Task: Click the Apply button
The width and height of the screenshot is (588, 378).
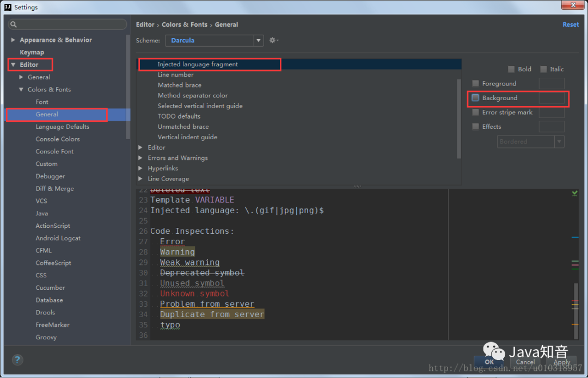Action: click(x=561, y=362)
